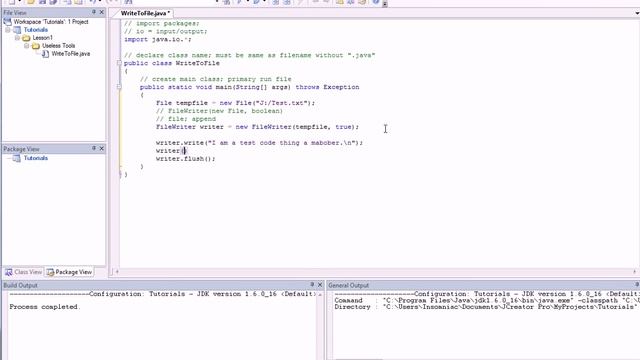Click the Lesson1 folder icon

pyautogui.click(x=27, y=38)
